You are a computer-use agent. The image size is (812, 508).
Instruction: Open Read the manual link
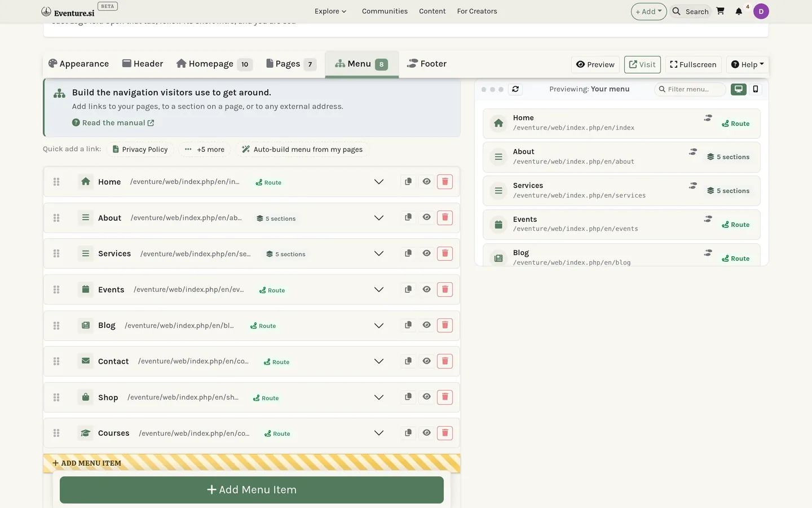click(113, 122)
